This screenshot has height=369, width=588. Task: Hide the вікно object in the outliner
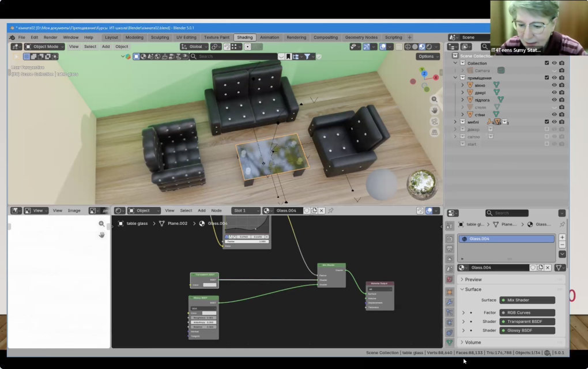(x=554, y=85)
